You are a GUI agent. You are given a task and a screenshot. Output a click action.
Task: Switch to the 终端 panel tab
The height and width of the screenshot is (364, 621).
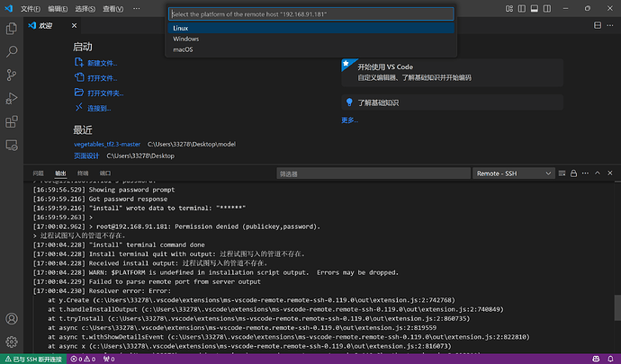[83, 173]
